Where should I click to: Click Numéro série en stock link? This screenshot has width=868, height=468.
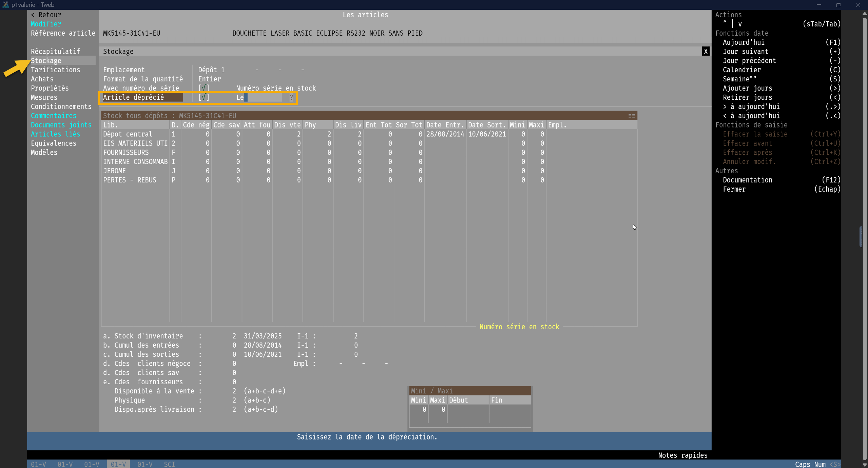pos(519,327)
